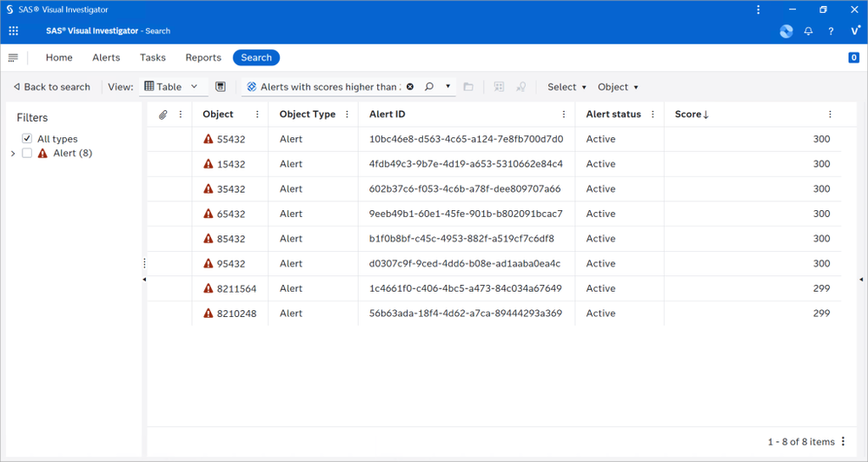
Task: Click the folder icon in toolbar
Action: pos(468,87)
